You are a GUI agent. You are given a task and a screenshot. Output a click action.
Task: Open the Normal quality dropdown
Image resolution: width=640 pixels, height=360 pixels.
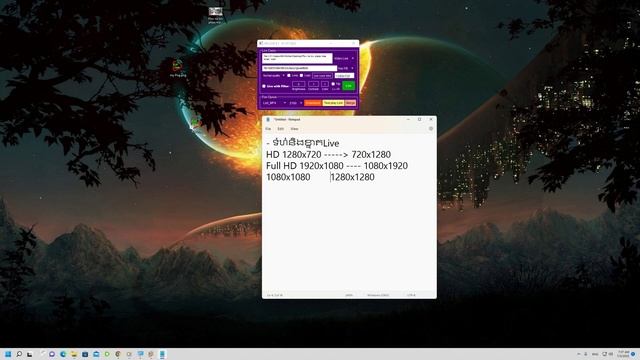tap(274, 76)
